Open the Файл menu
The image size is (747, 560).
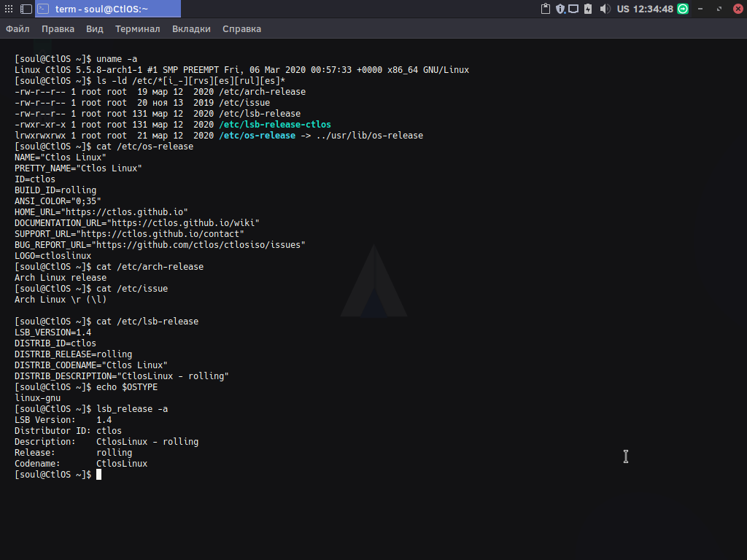pyautogui.click(x=18, y=29)
